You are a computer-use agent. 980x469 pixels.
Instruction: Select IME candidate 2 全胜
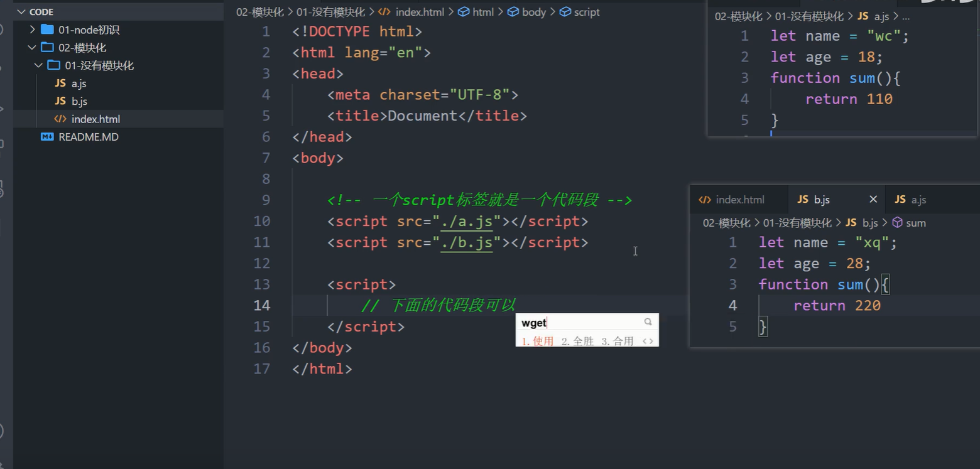577,341
